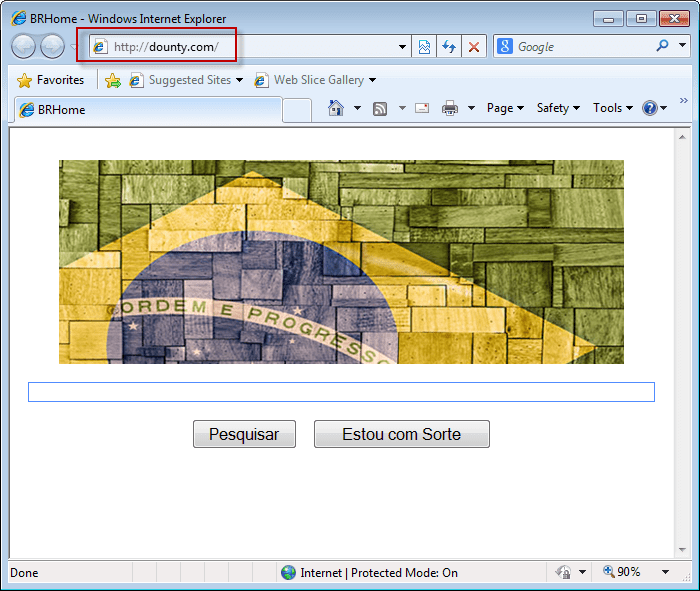Click the Read Mail envelope icon
700x591 pixels.
[422, 108]
